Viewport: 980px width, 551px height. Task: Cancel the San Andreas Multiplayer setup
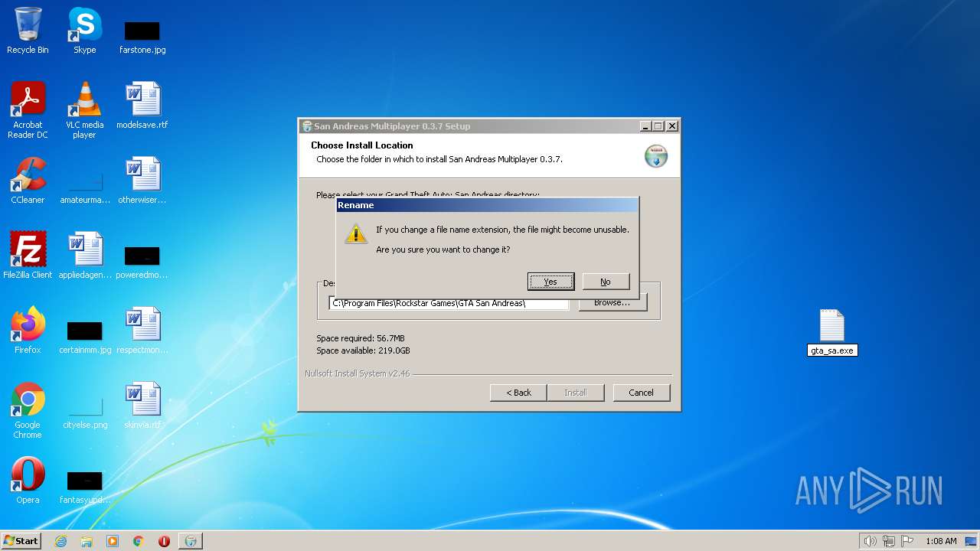click(x=642, y=393)
